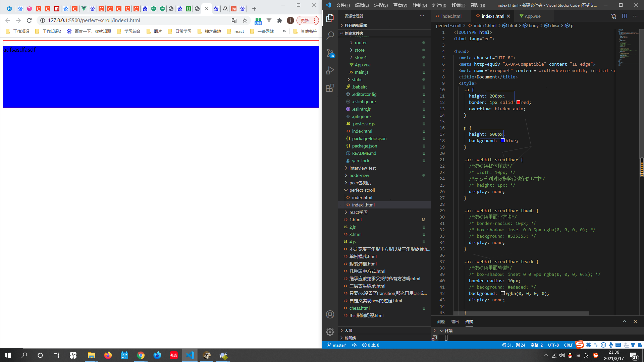
Task: Switch to the App.vue editor tab
Action: [532, 16]
